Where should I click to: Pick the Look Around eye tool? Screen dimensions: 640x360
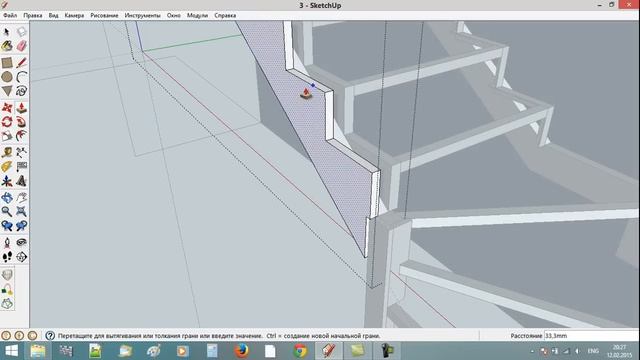21,242
